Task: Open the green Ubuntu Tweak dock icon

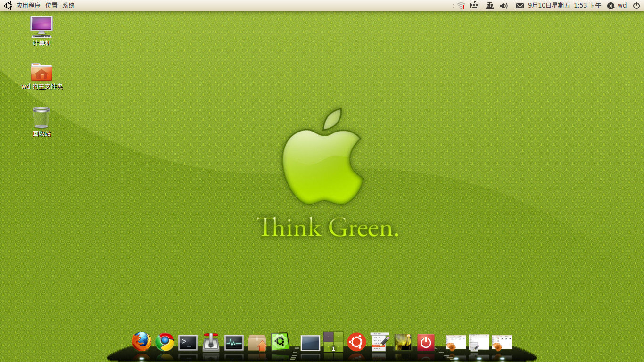Action: tap(280, 342)
